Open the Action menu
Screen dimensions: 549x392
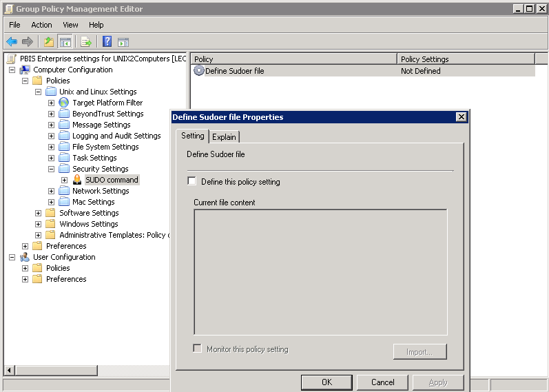pos(41,25)
